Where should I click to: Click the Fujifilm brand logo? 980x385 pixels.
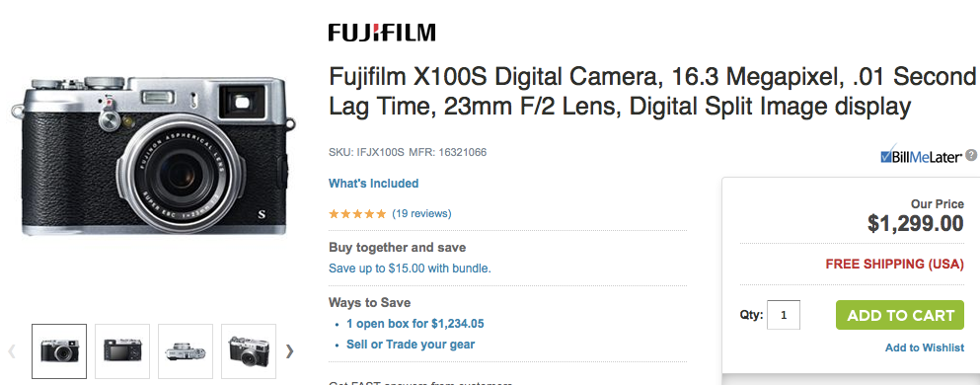(382, 33)
